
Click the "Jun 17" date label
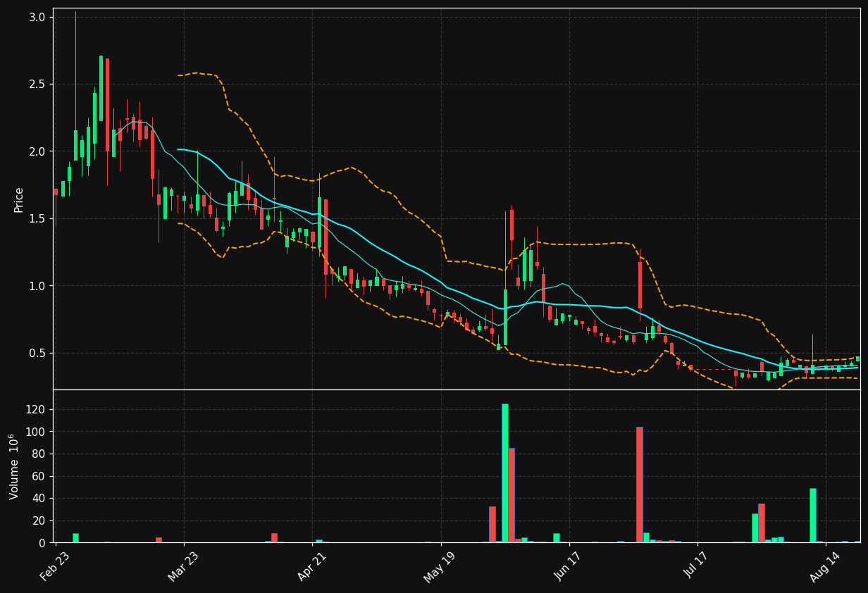[568, 566]
